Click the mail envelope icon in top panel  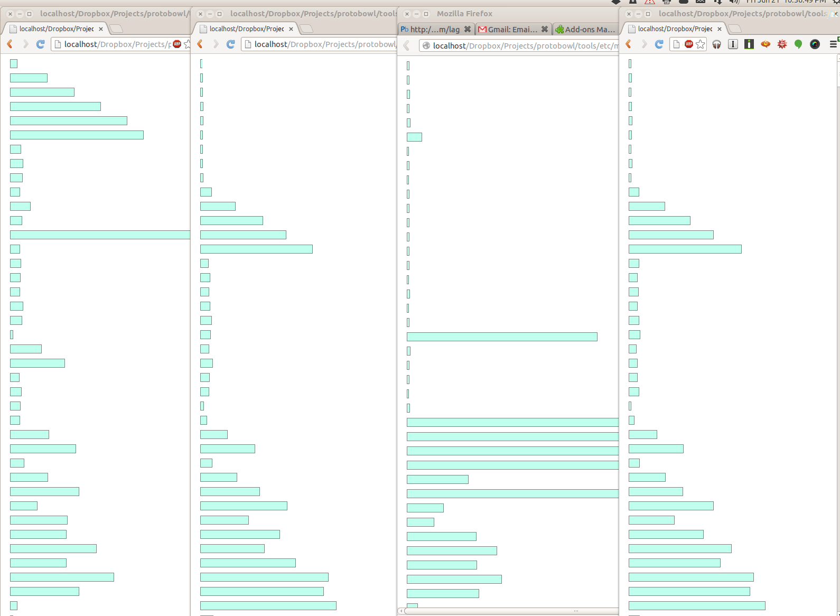701,2
